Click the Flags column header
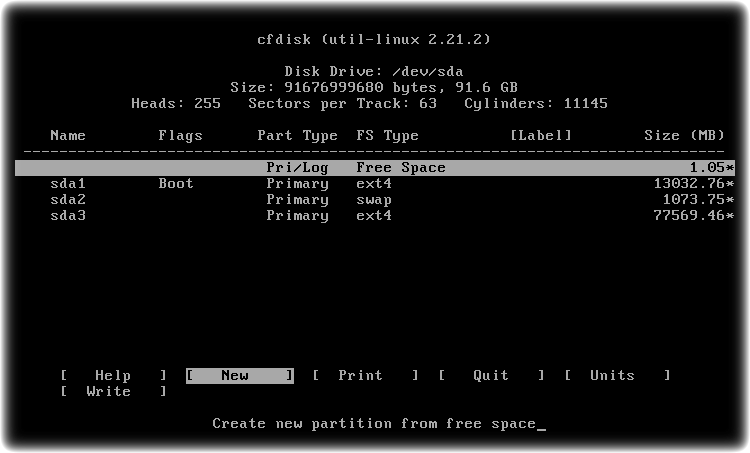 tap(180, 136)
